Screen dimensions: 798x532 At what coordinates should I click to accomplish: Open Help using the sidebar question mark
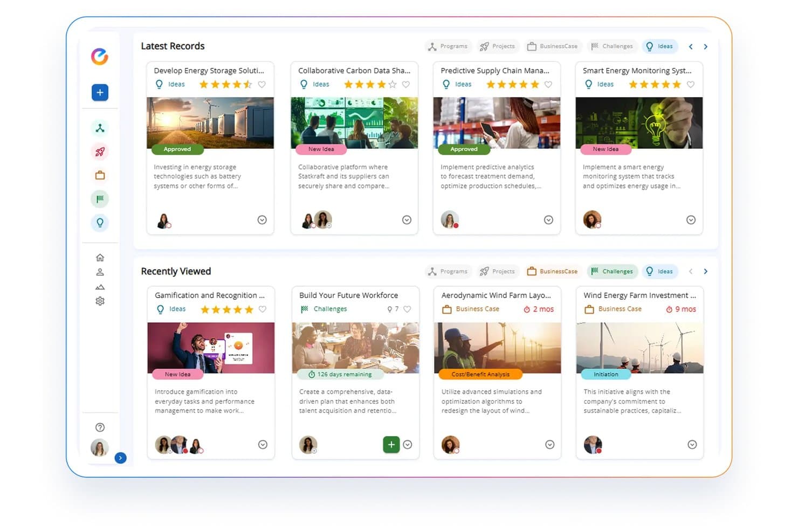[x=100, y=427]
